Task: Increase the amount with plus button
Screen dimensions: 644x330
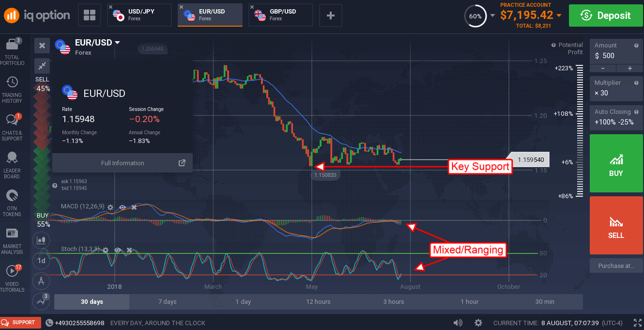Action: tap(629, 68)
